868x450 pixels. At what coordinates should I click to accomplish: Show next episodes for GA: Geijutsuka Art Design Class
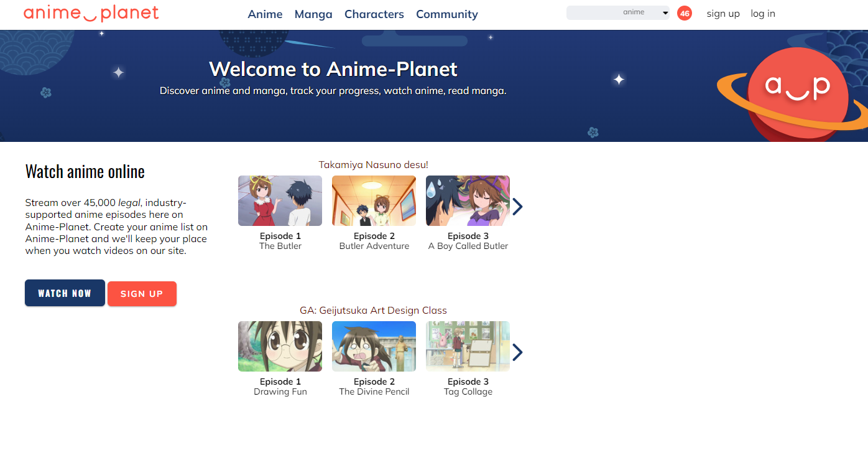point(517,352)
